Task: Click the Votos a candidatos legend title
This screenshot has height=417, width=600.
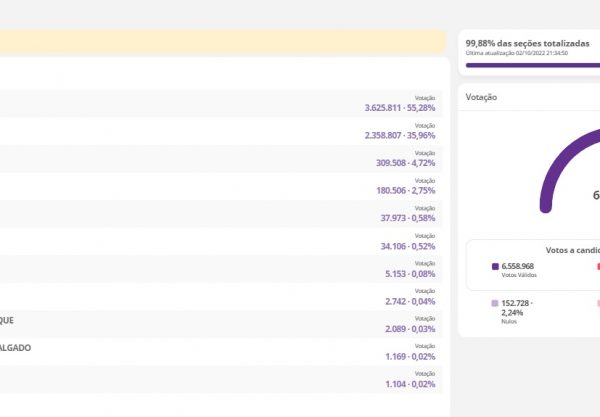Action: pos(572,250)
